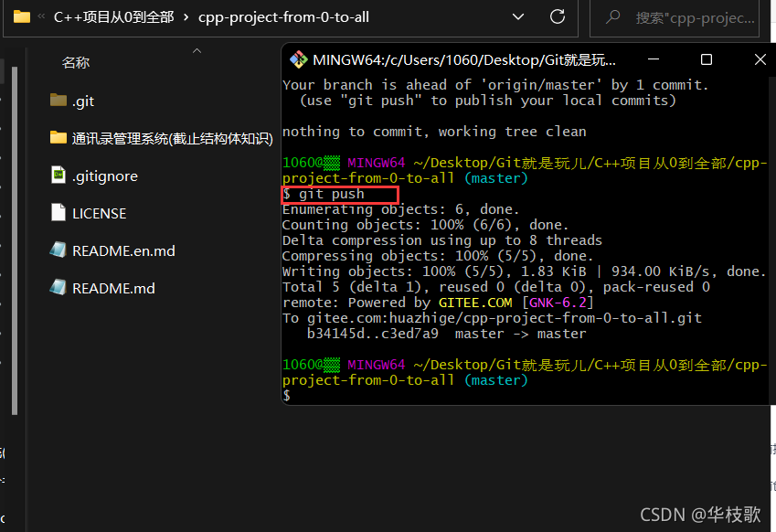776x532 pixels.
Task: Select the README.en.md file icon
Action: (58, 250)
